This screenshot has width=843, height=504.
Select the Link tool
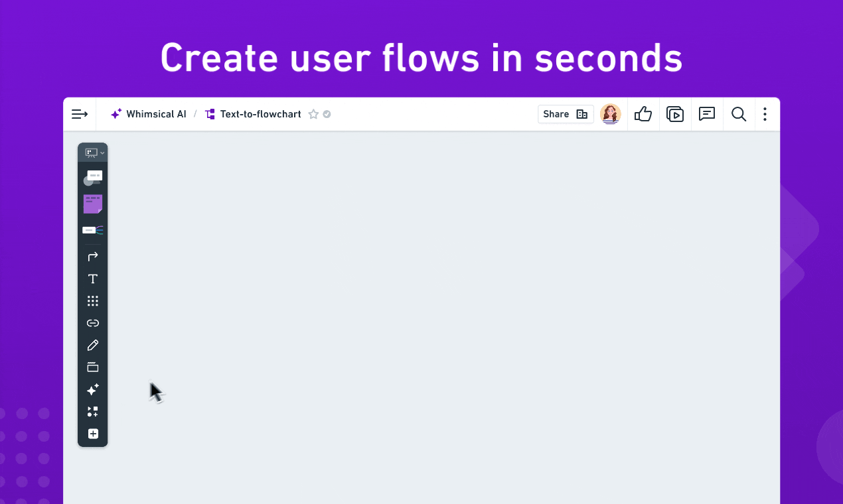[x=93, y=323]
